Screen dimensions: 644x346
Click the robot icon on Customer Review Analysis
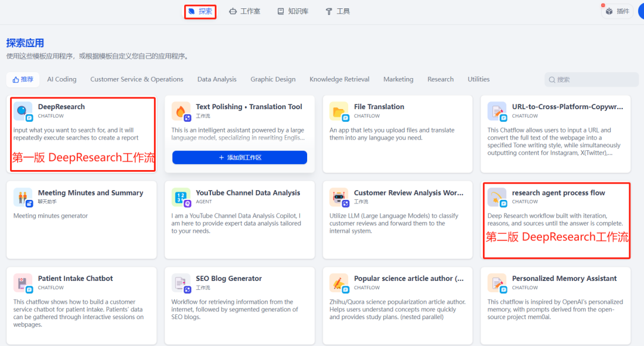click(x=338, y=197)
